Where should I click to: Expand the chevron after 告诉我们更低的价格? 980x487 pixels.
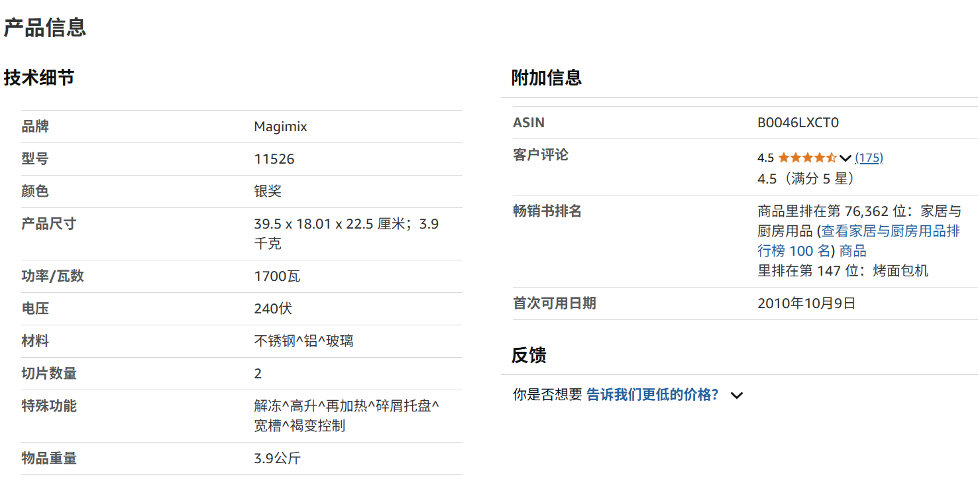[x=736, y=396]
